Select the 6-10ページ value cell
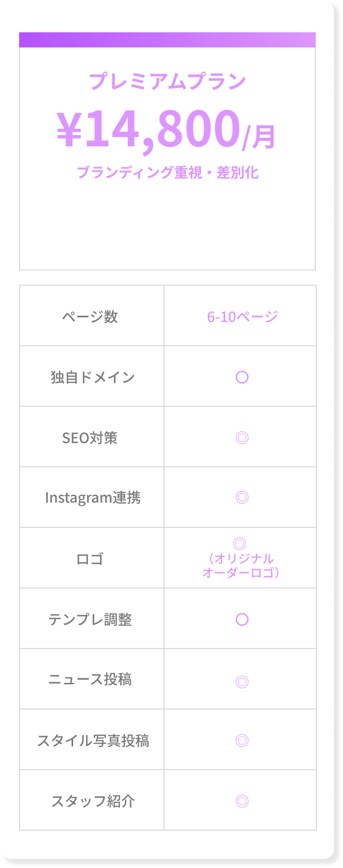Viewport: 343px width, 868px height. (x=242, y=316)
